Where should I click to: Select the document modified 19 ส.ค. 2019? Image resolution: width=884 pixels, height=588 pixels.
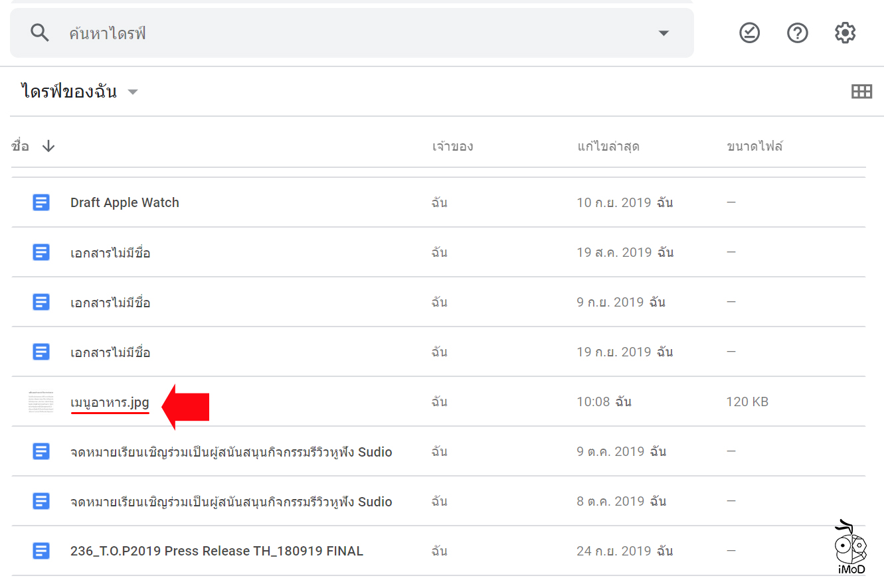click(x=110, y=253)
